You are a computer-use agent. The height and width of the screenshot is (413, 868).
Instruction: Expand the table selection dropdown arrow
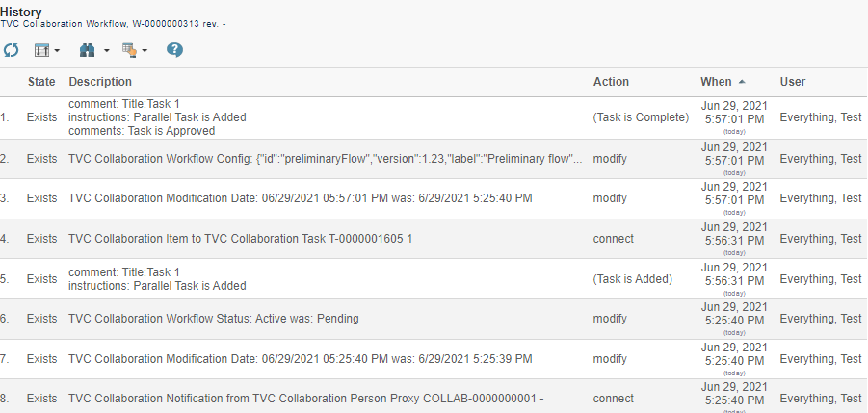pyautogui.click(x=145, y=50)
